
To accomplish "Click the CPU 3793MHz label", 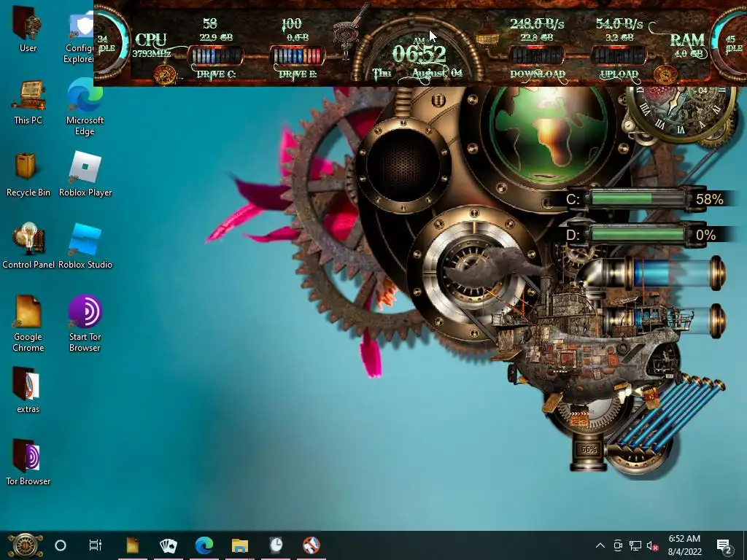I will coord(151,53).
